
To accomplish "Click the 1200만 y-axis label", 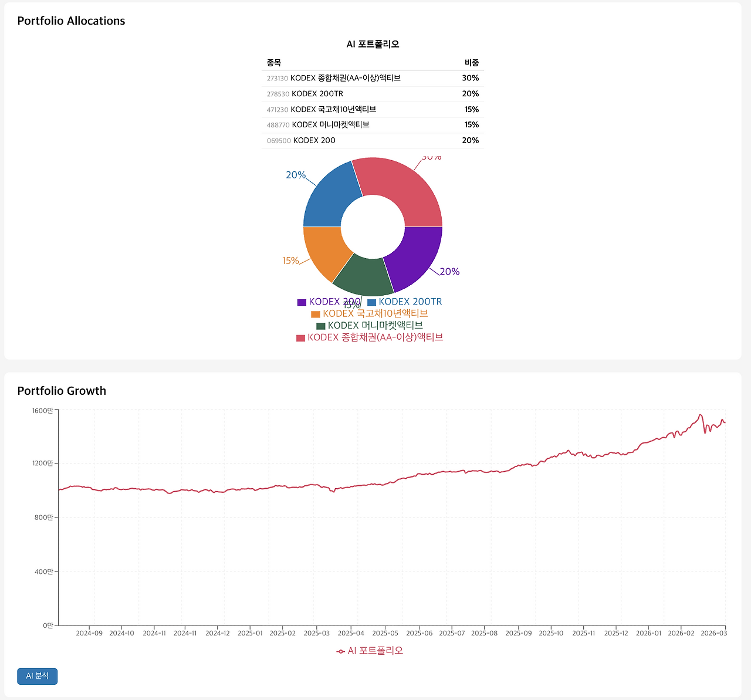I will [42, 464].
